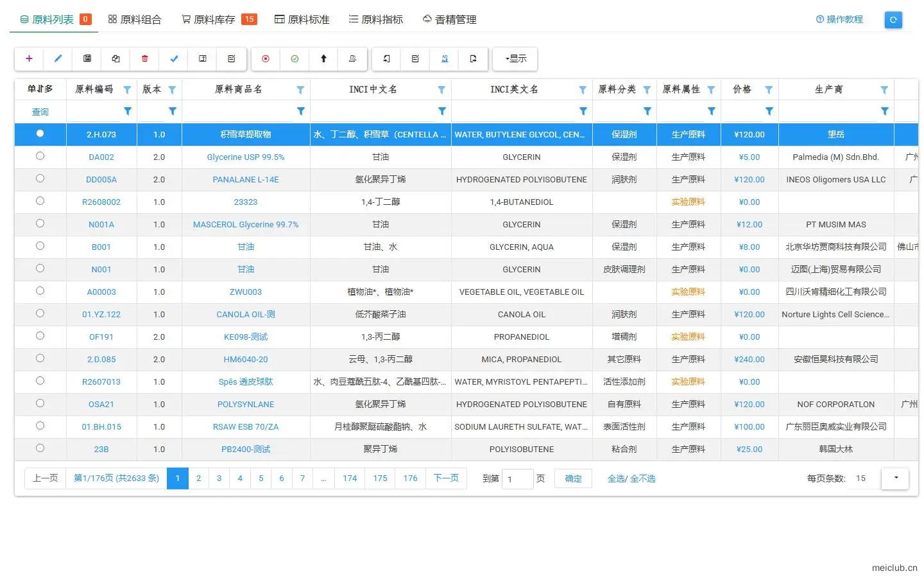The height and width of the screenshot is (578, 924).
Task: Select the radio button for row DD005A
Action: [x=40, y=179]
